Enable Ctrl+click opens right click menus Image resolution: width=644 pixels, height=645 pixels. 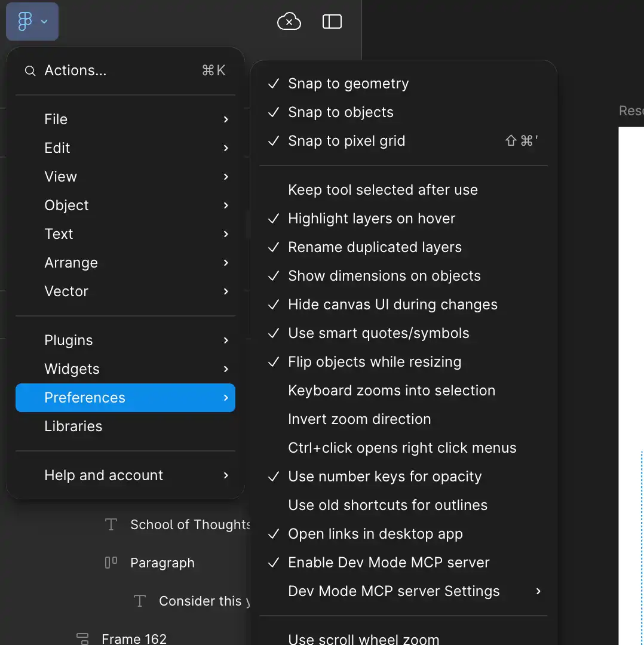click(403, 447)
